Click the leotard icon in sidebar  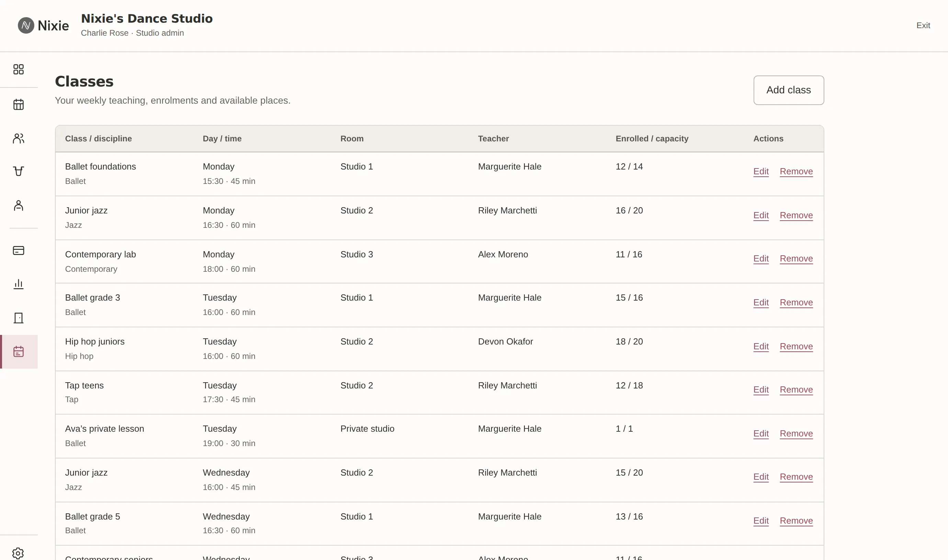tap(19, 171)
